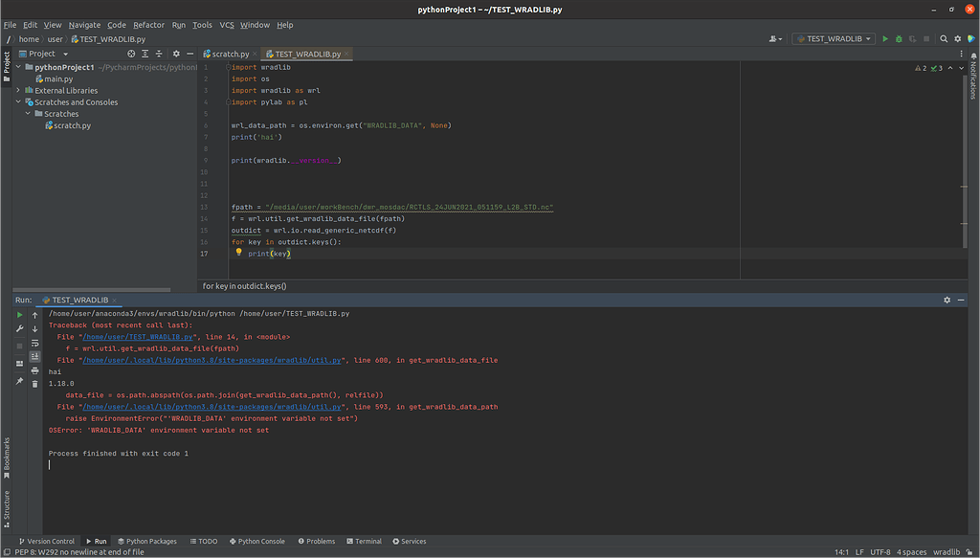Image resolution: width=980 pixels, height=558 pixels.
Task: Open main.py in the project tree
Action: (58, 79)
